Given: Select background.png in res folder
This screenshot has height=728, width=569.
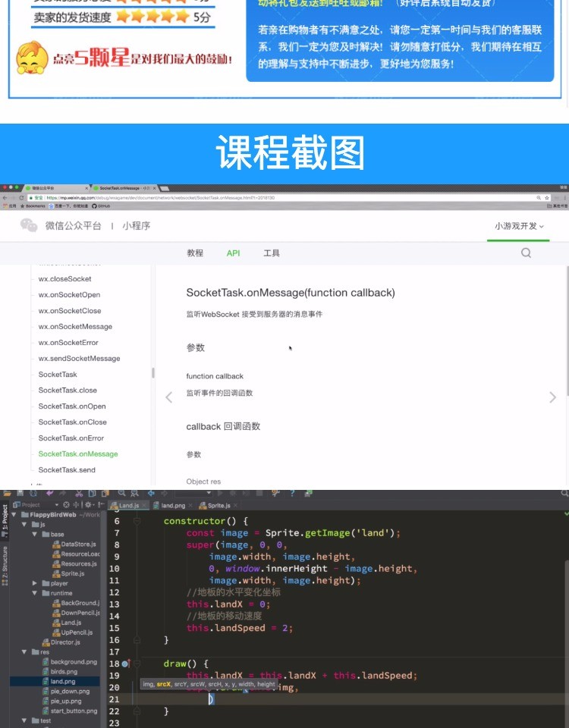Looking at the screenshot, I should pos(70,661).
